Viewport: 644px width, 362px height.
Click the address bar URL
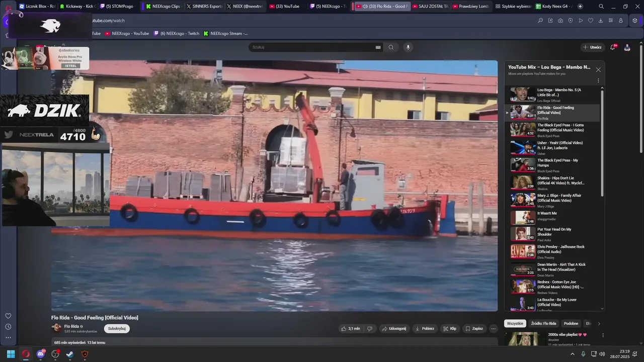tap(108, 21)
